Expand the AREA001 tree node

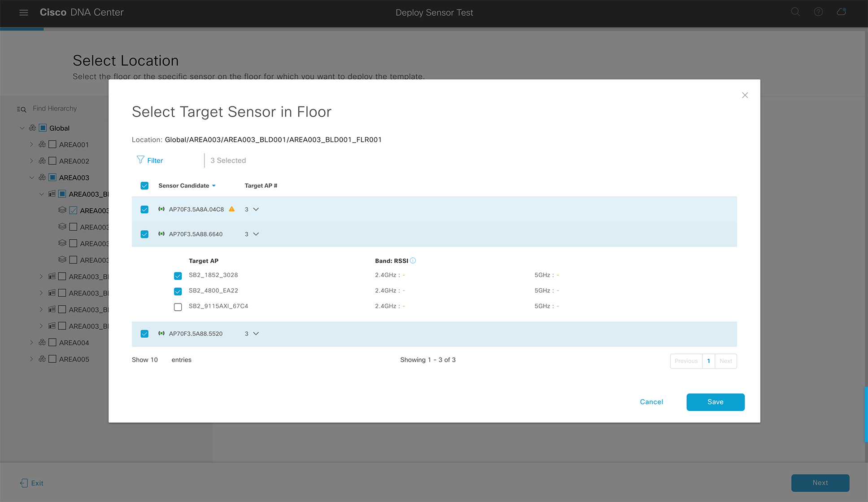(x=31, y=145)
